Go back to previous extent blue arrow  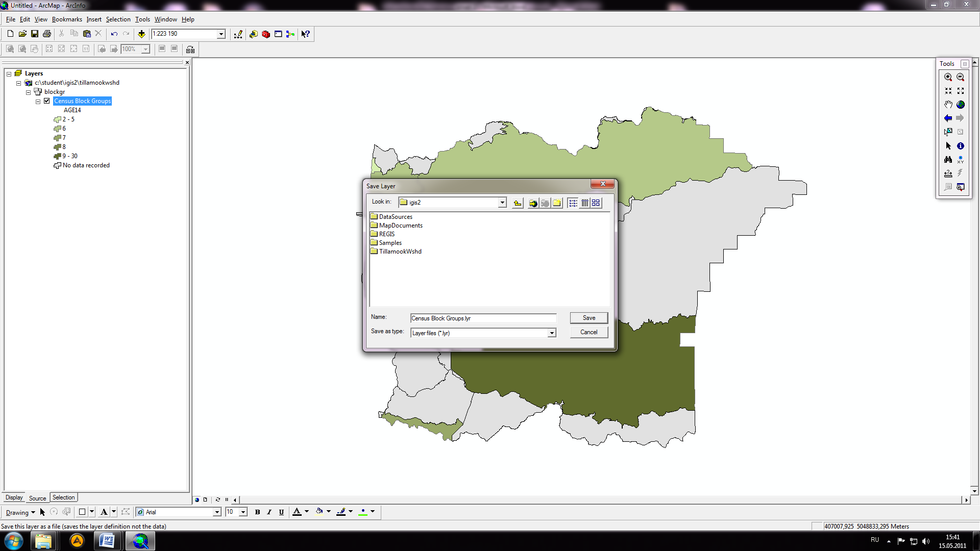tap(948, 118)
